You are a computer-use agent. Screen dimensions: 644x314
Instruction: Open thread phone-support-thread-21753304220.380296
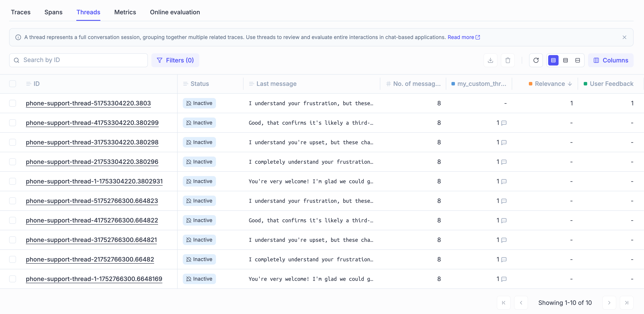[92, 162]
